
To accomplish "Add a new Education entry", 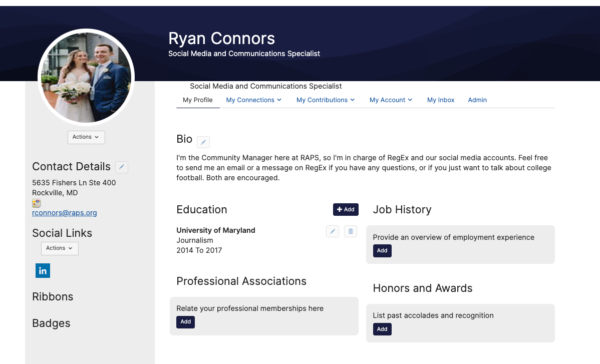I will pos(346,210).
